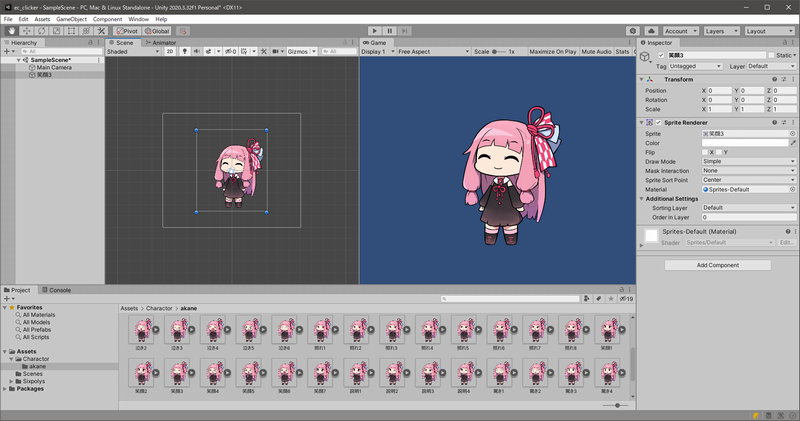Select the combined Transform tool

[x=86, y=31]
